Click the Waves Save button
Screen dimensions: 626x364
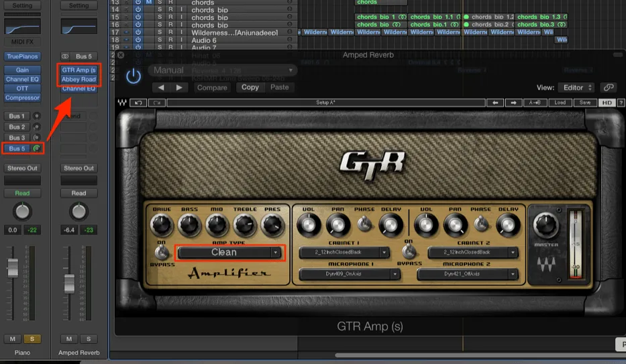(x=585, y=103)
